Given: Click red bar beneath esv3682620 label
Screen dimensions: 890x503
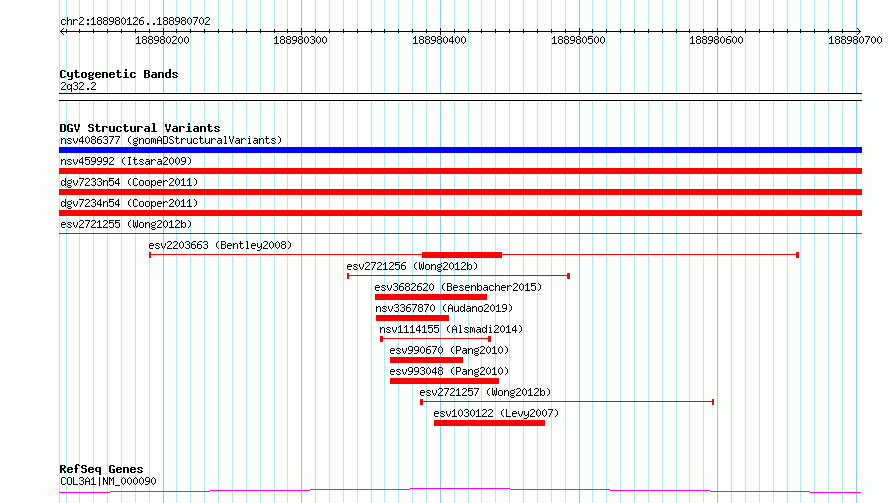Looking at the screenshot, I should (x=431, y=297).
